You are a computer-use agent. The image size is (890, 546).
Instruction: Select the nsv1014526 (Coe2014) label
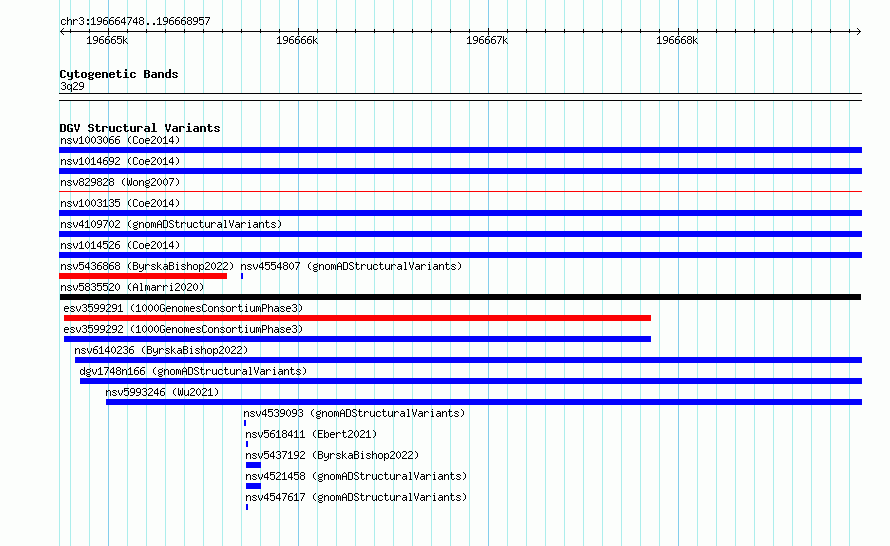coord(120,245)
